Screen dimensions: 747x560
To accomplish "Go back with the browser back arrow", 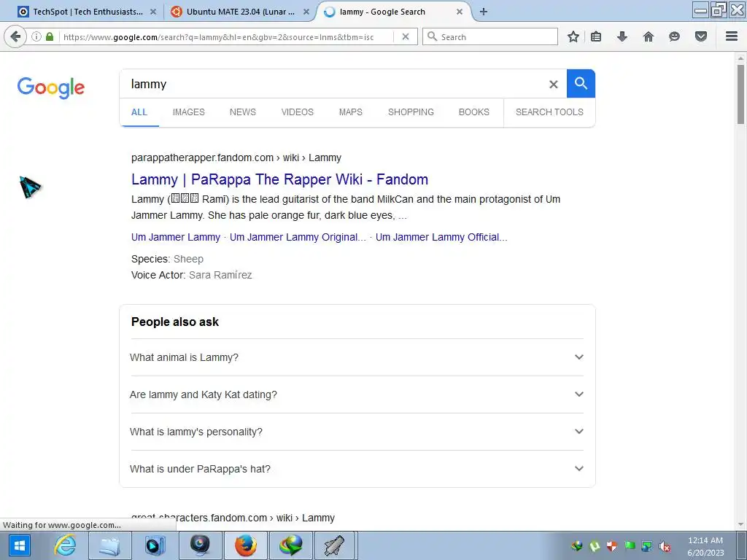I will tap(15, 36).
